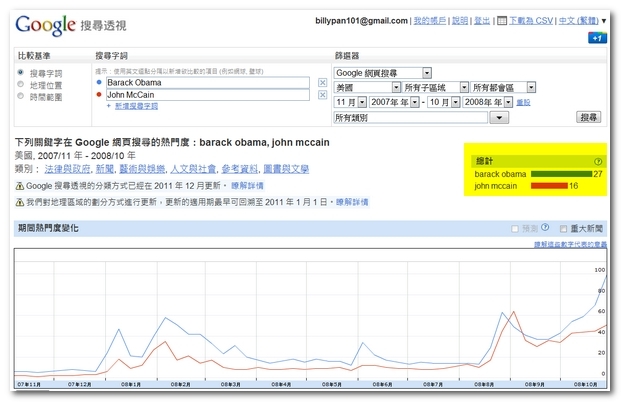Open the Google 網頁搜尋 dropdown
621x402 pixels.
point(383,73)
